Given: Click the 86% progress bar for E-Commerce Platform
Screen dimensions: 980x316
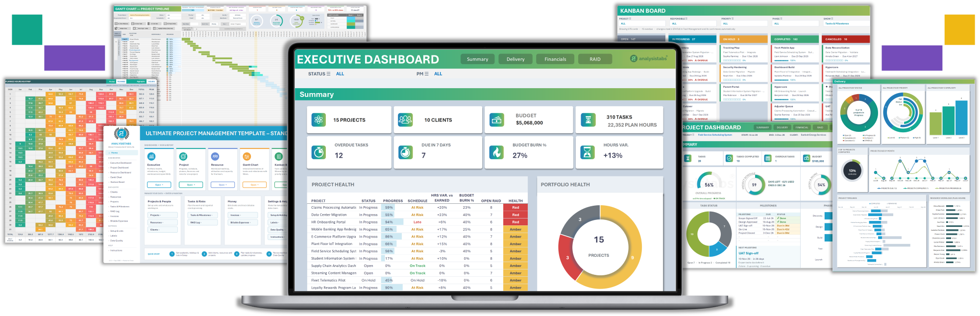Looking at the screenshot, I should 392,237.
